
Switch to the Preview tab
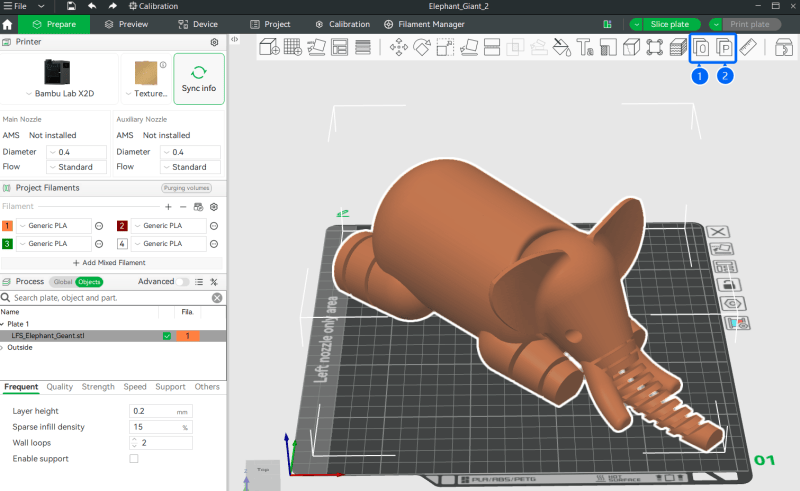(x=127, y=24)
